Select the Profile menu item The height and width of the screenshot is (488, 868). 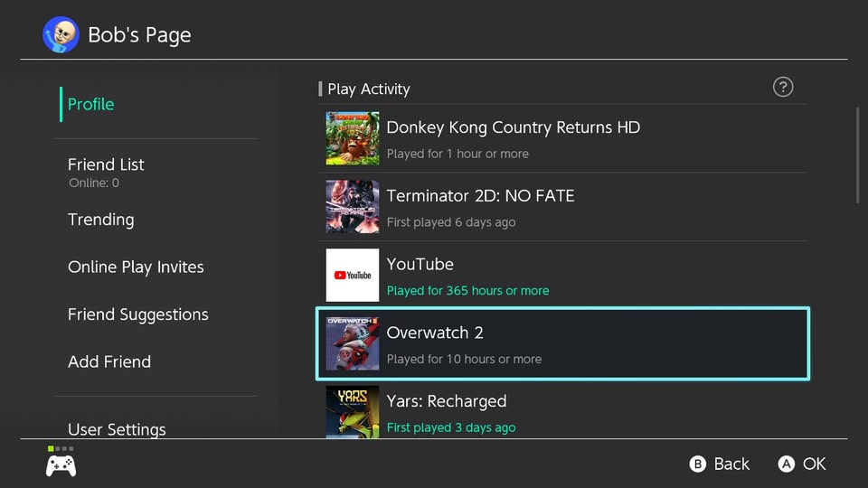(x=91, y=104)
